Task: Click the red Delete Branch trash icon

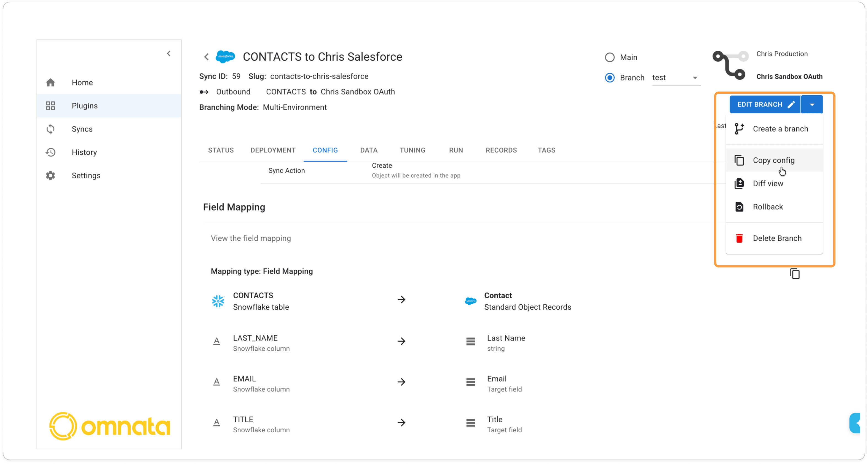Action: tap(739, 238)
